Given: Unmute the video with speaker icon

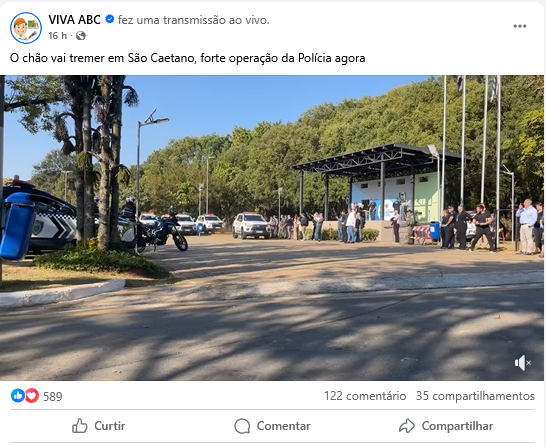Looking at the screenshot, I should point(522,363).
